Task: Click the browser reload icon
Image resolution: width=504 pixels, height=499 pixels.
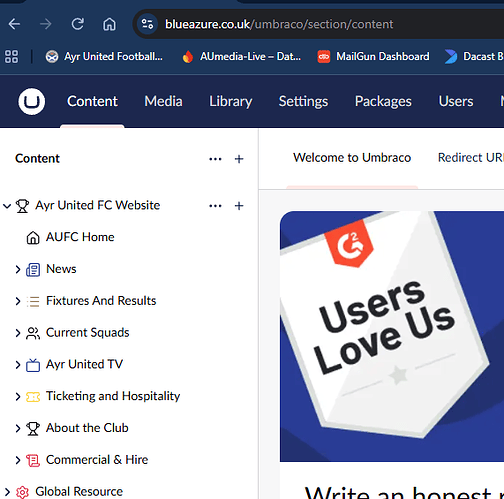Action: coord(78,24)
